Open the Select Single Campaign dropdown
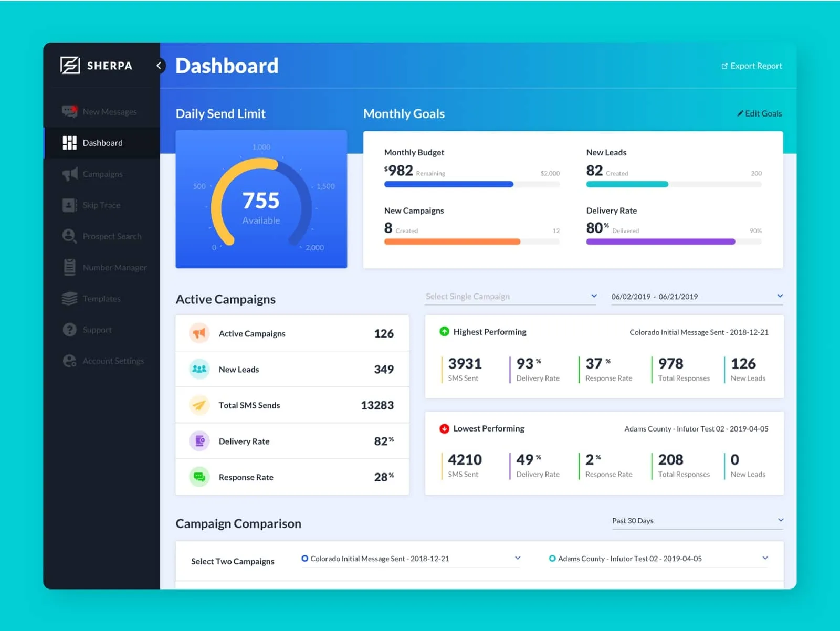840x631 pixels. tap(510, 296)
